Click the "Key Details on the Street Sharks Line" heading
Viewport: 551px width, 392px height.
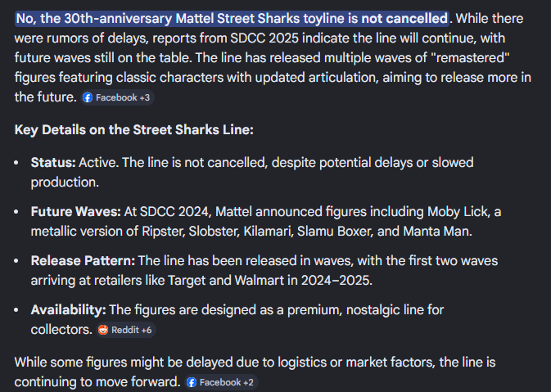coord(134,129)
